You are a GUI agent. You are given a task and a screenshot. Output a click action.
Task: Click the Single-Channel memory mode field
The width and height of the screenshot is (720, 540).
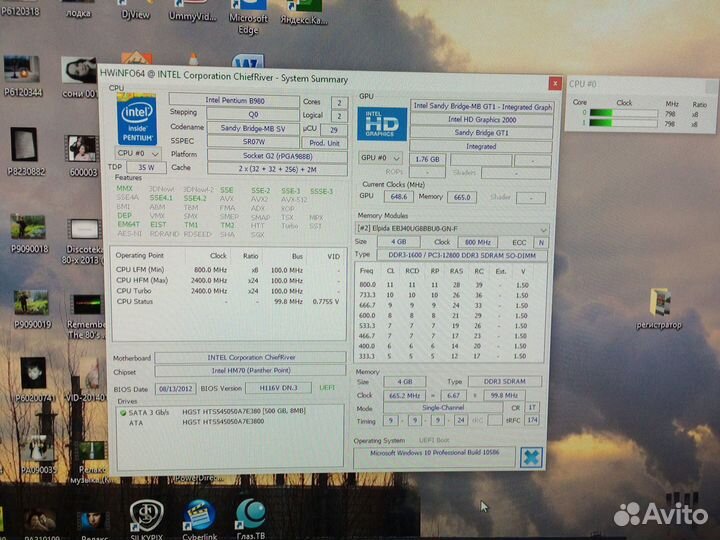[x=443, y=408]
